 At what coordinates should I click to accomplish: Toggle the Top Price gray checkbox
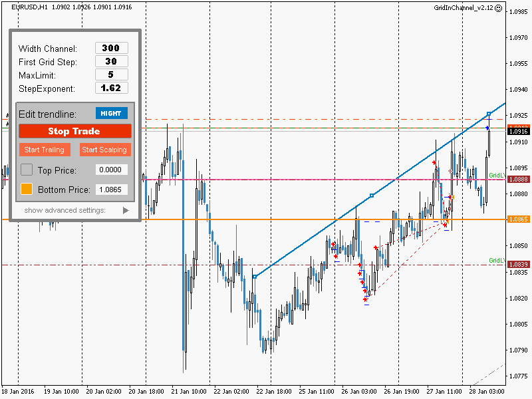pos(27,170)
